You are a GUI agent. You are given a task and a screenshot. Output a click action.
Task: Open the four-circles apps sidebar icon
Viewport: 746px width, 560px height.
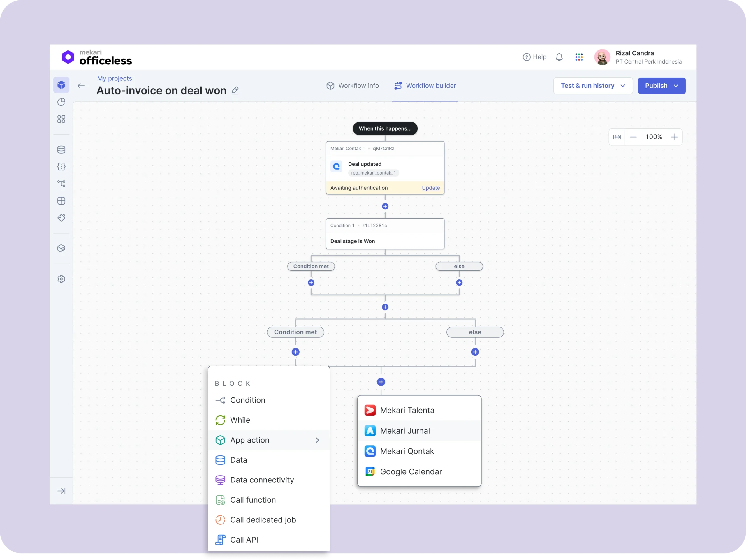pyautogui.click(x=61, y=119)
